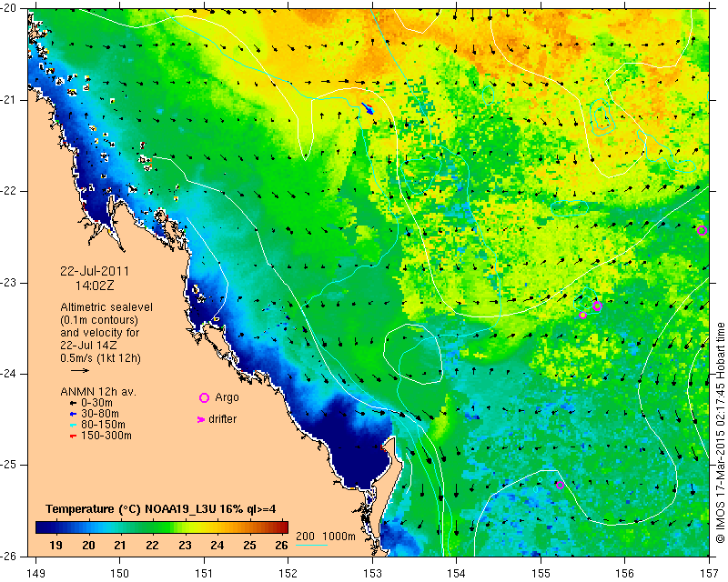The width and height of the screenshot is (728, 582).
Task: Click the longitude axis label 149
Action: 35,573
